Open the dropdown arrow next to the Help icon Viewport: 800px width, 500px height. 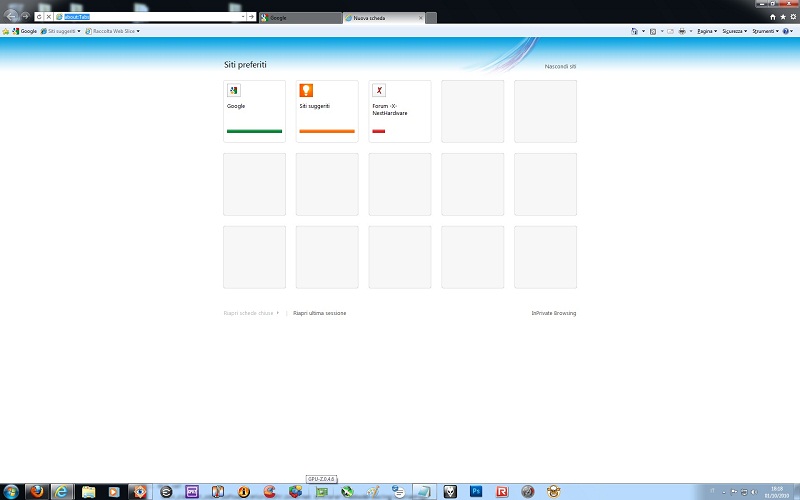pos(791,31)
